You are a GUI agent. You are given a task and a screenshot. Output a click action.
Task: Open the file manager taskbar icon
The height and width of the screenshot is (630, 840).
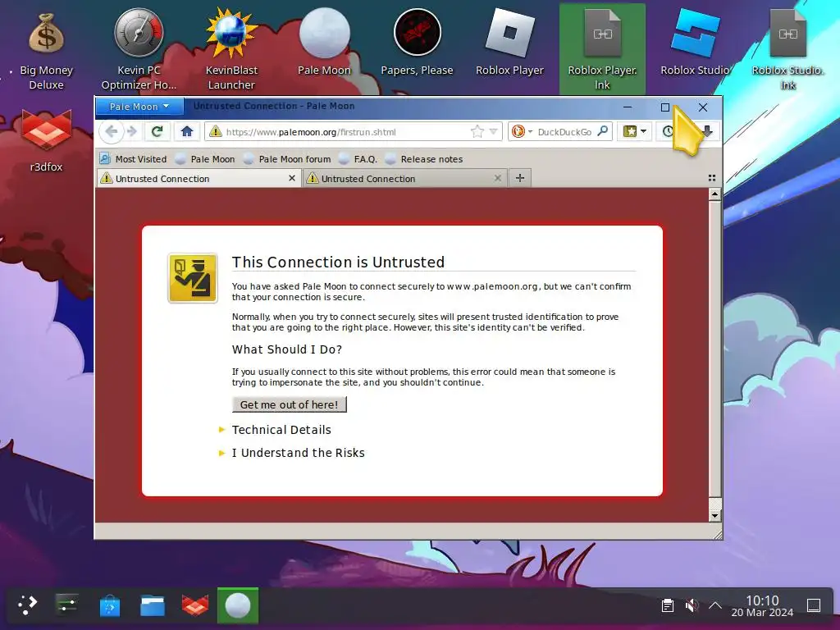click(x=152, y=605)
